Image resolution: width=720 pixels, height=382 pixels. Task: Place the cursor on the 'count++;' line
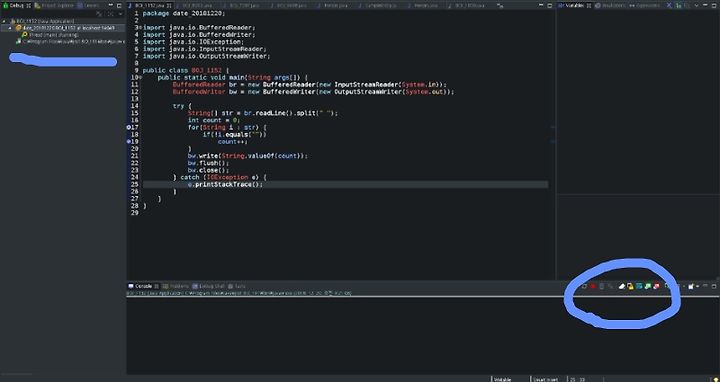(233, 141)
